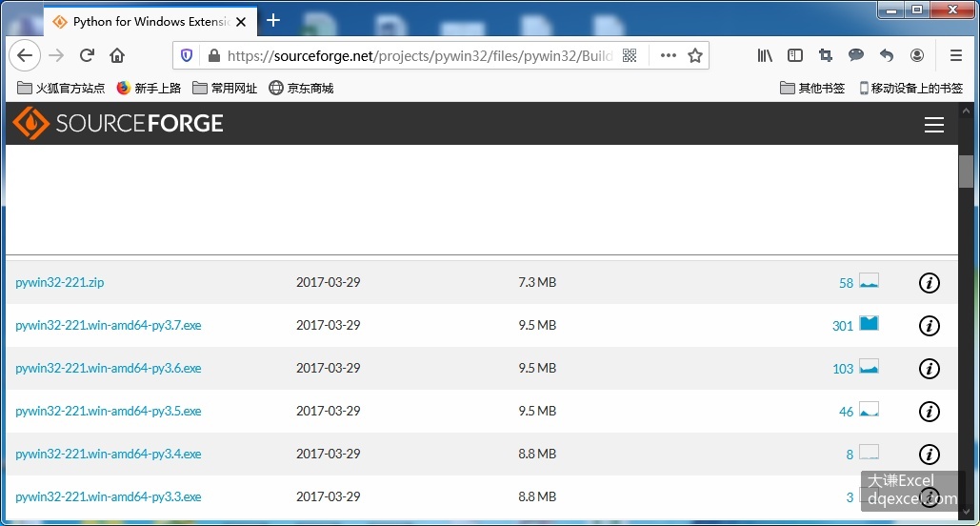Screen dimensions: 980x526
Task: Open the Firefox account icon
Action: pyautogui.click(x=917, y=55)
